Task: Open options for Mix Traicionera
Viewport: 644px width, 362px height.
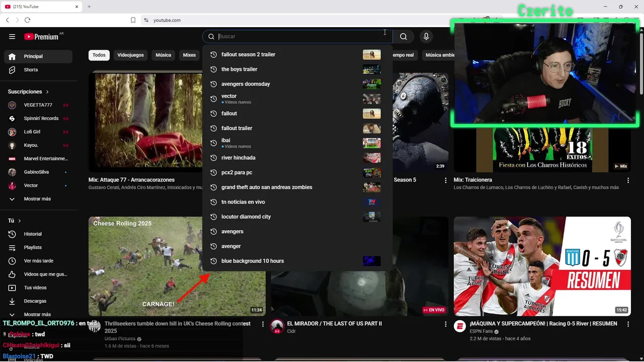Action: click(628, 180)
